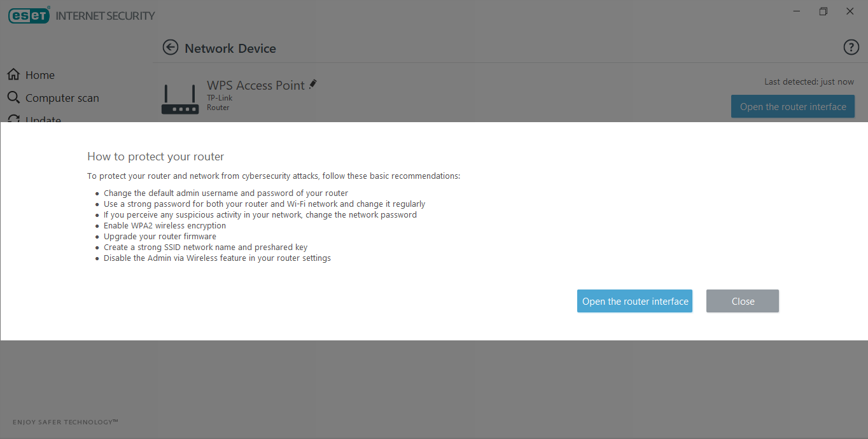868x439 pixels.
Task: Open help via the question mark icon
Action: pos(851,47)
